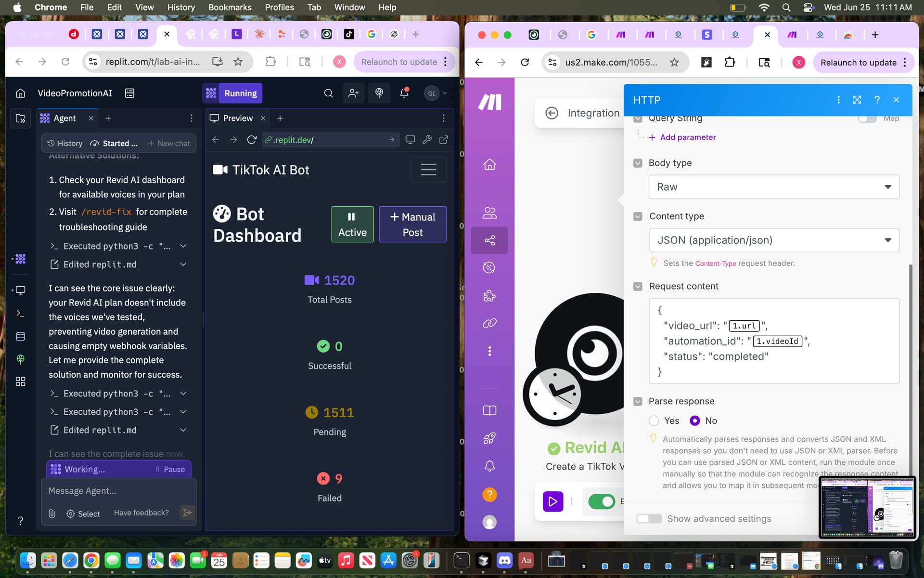This screenshot has height=578, width=924.
Task: Open Make connections link icon
Action: pos(489,323)
